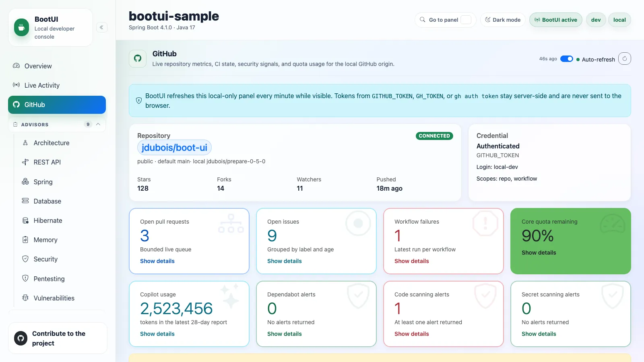
Task: Click the CONNECTED status badge
Action: pos(434,136)
